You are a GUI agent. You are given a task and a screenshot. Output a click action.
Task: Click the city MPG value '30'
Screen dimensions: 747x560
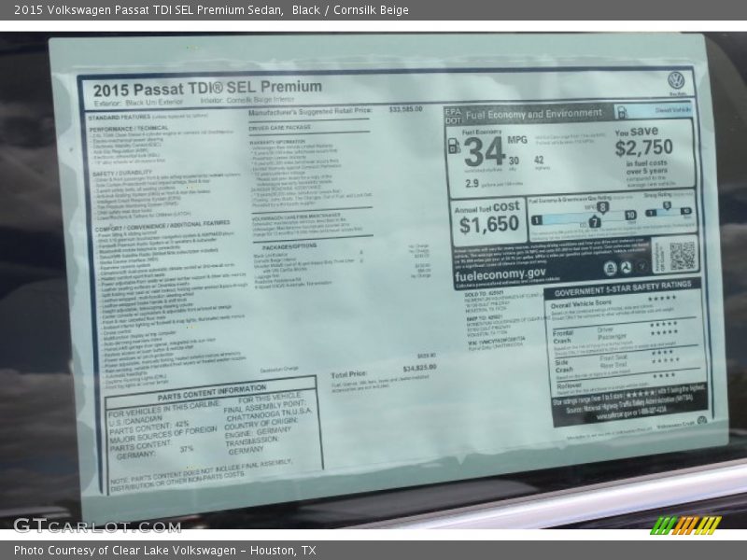click(x=514, y=161)
